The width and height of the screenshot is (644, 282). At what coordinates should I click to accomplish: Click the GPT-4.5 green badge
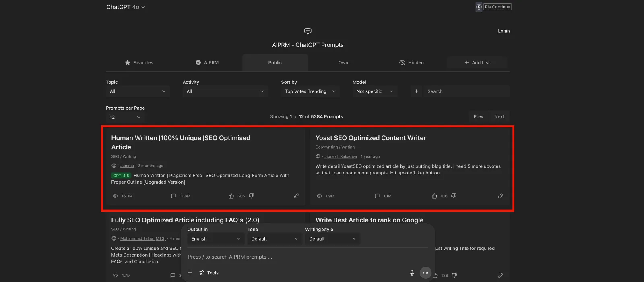coord(121,176)
